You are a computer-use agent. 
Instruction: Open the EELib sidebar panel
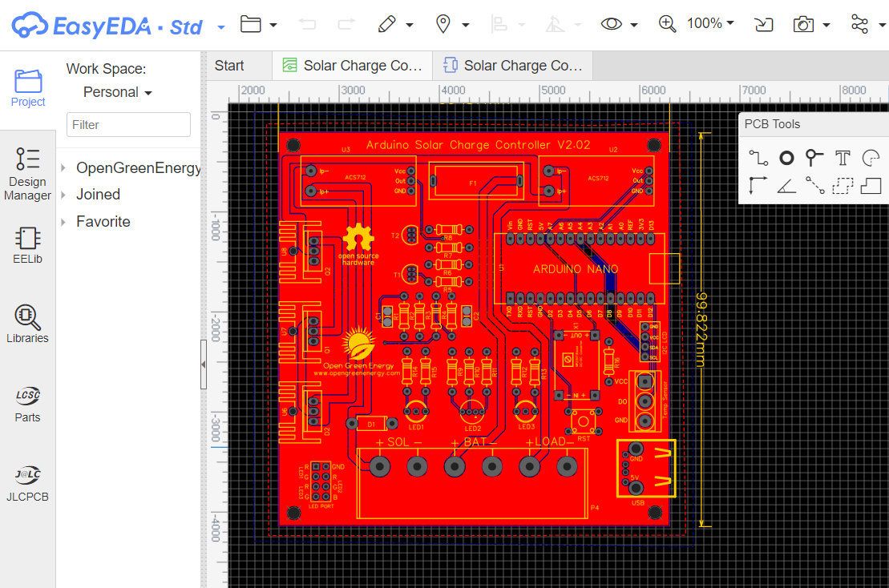point(27,245)
